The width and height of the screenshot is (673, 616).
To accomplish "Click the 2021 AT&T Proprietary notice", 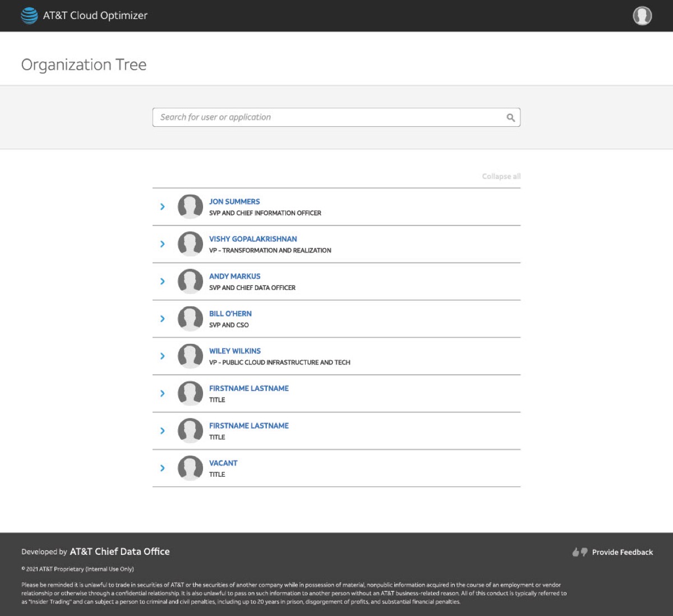I will click(x=77, y=569).
